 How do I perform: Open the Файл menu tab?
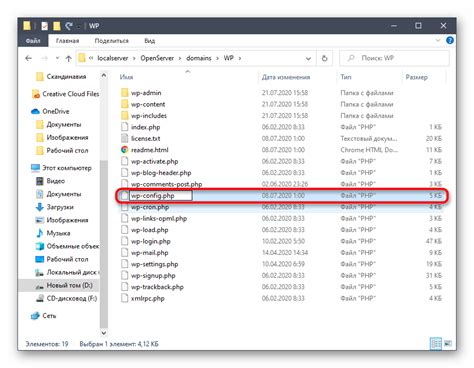pos(33,41)
